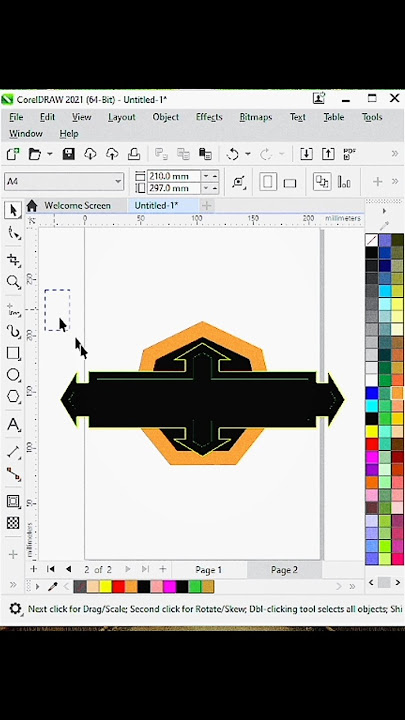Click the Print icon

[134, 154]
